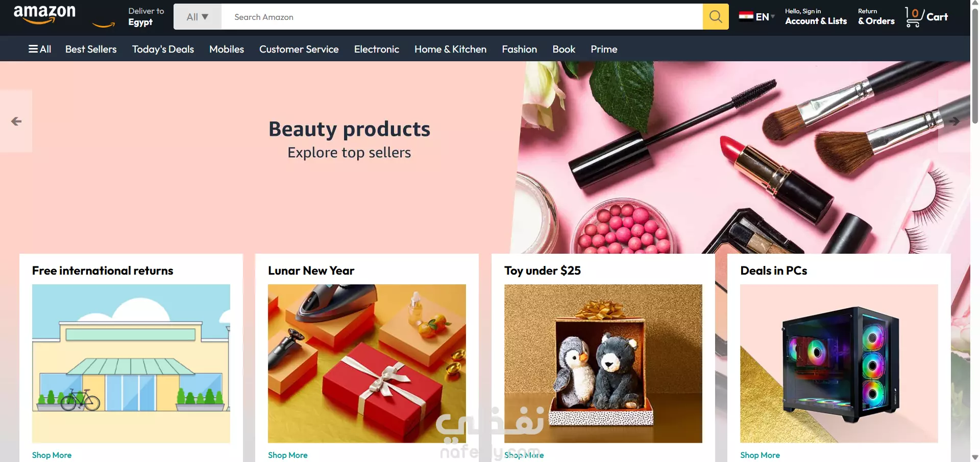Click the page vertical scrollbar down arrow

click(x=975, y=457)
